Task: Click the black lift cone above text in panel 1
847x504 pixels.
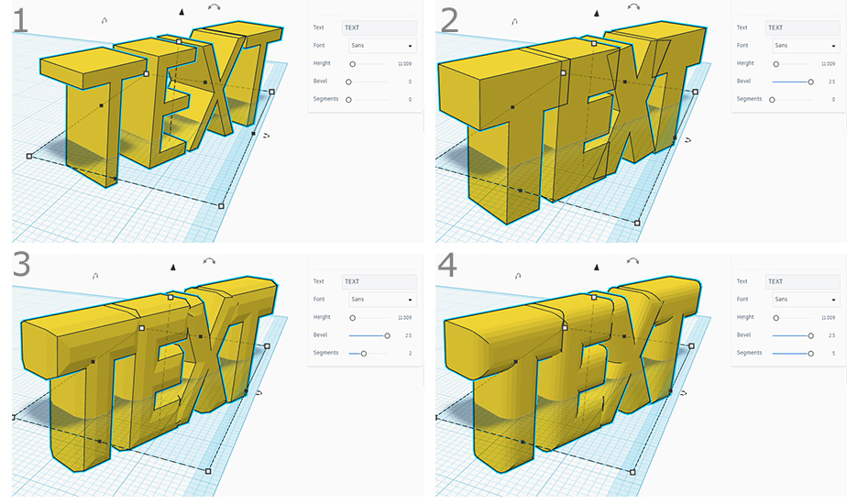Action: click(x=181, y=13)
